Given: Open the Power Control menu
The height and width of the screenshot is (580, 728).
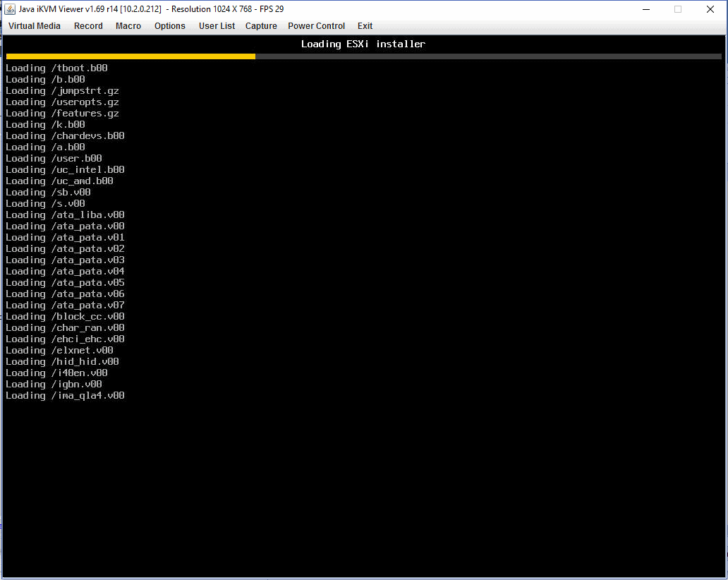Looking at the screenshot, I should tap(316, 26).
